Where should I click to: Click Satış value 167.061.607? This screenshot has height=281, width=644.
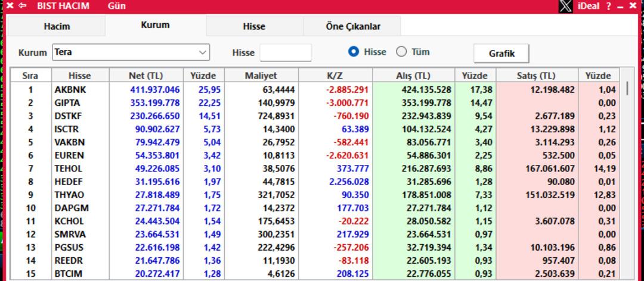pos(550,168)
